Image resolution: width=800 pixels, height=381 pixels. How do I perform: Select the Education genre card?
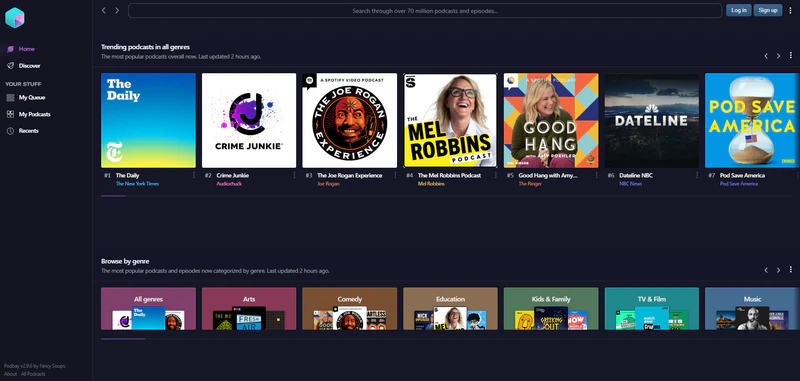coord(450,309)
